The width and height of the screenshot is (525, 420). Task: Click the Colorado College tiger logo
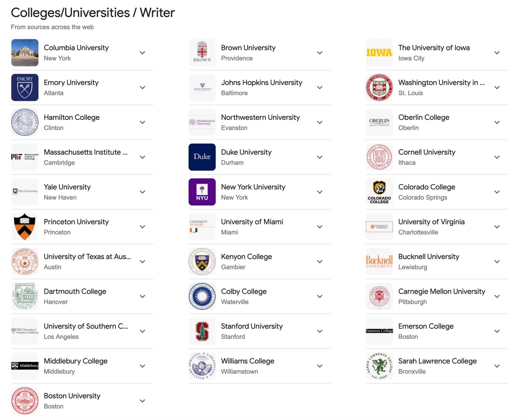[379, 192]
